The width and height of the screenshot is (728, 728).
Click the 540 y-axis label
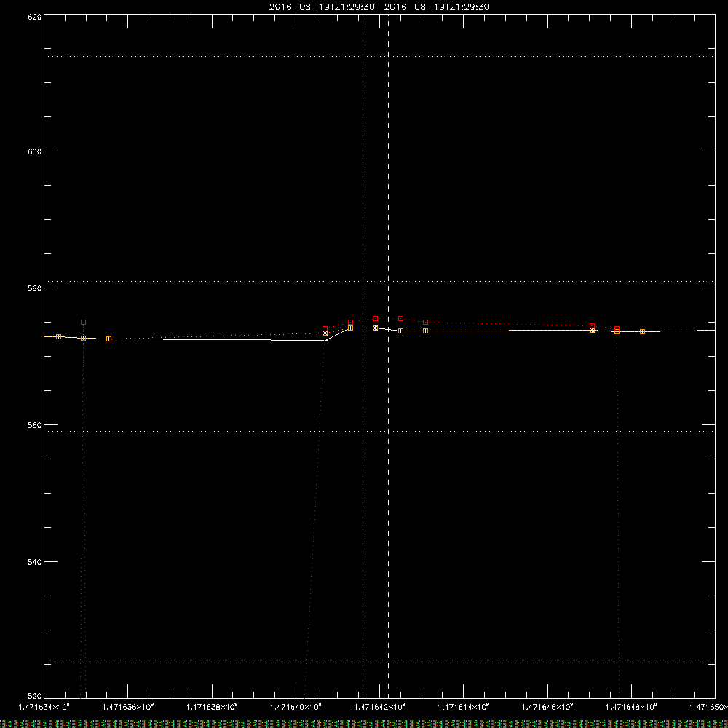[35, 562]
